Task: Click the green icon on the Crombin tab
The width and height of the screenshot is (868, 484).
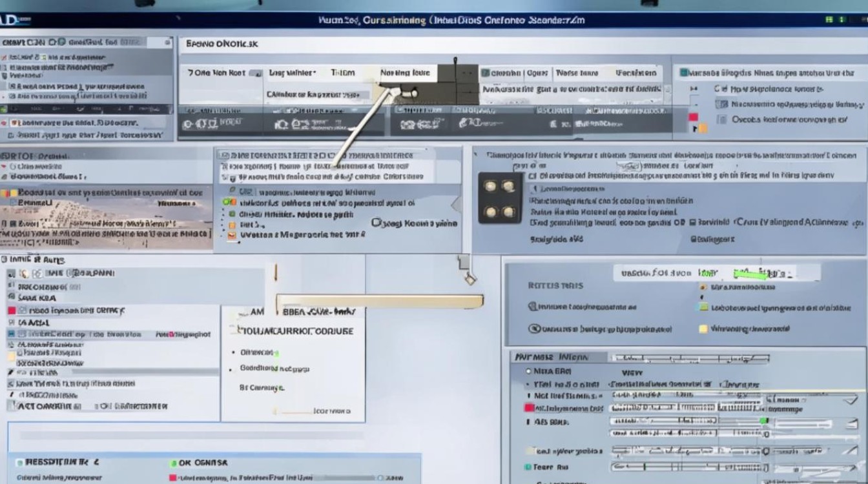Action: [485, 73]
